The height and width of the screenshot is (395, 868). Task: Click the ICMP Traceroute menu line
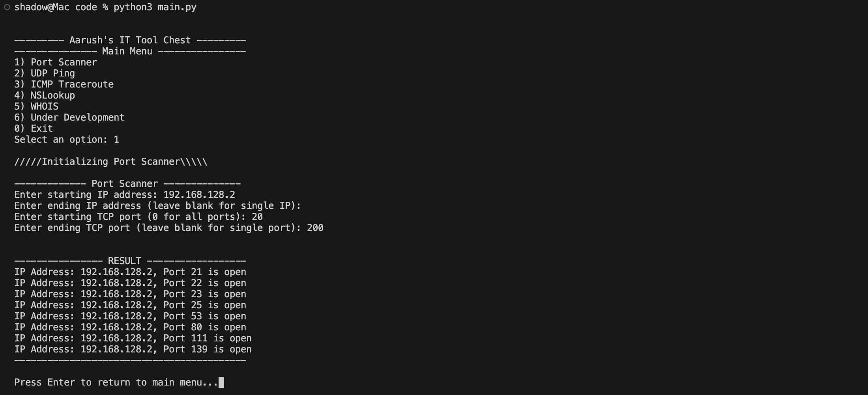click(x=64, y=84)
